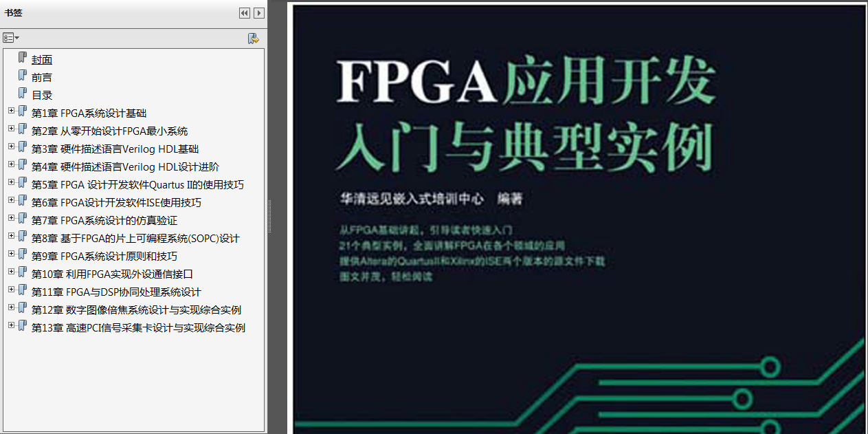Expand the 第6章 ISE使用技巧 chapter
Image resolution: width=868 pixels, height=434 pixels.
(x=11, y=199)
